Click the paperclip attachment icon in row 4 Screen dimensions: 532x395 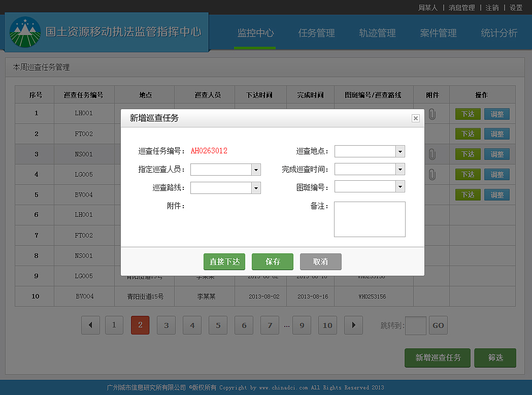(x=432, y=175)
